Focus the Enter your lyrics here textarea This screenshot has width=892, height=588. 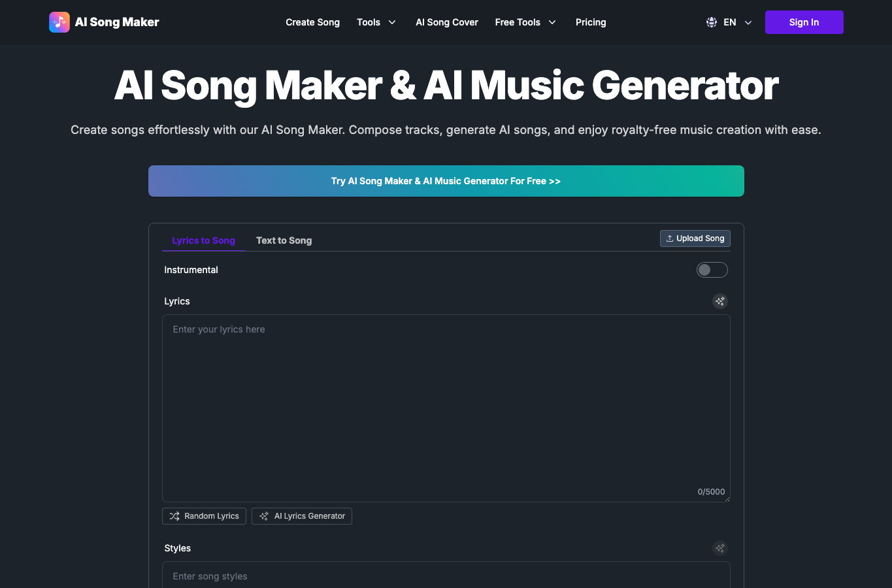point(446,408)
